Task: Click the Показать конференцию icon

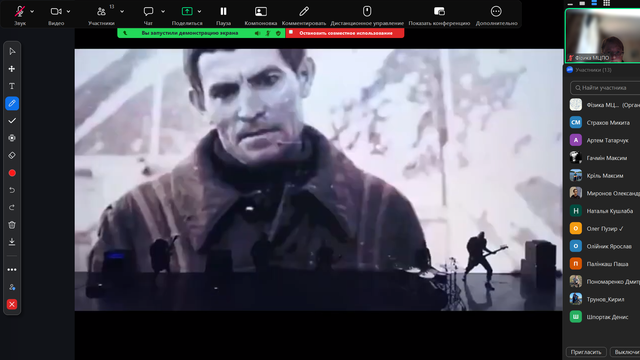Action: 439,11
